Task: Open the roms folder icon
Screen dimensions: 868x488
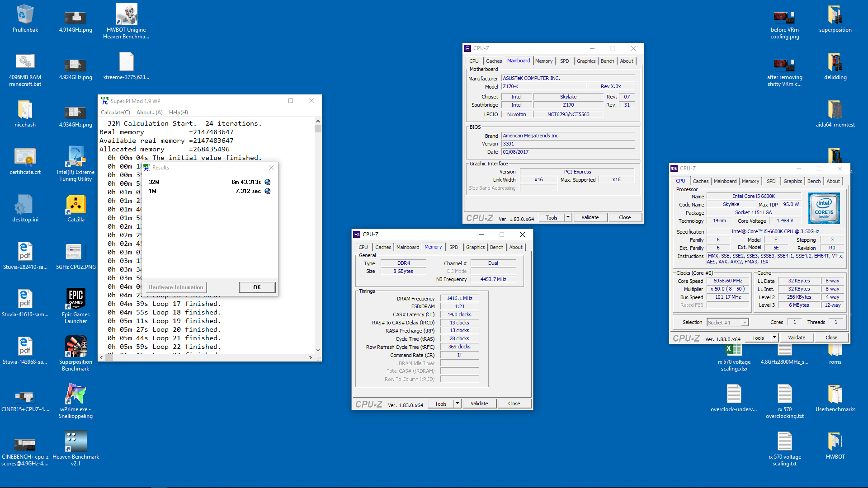Action: (x=835, y=350)
